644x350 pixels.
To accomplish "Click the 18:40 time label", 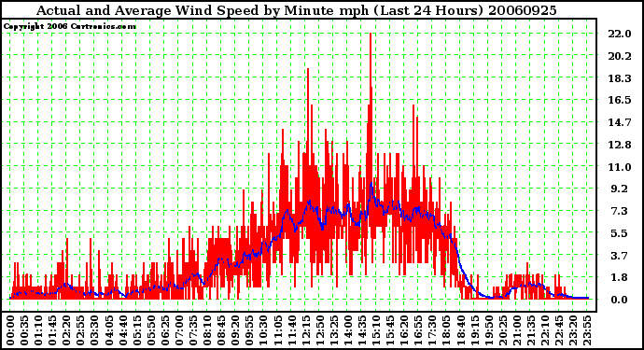I will click(459, 330).
